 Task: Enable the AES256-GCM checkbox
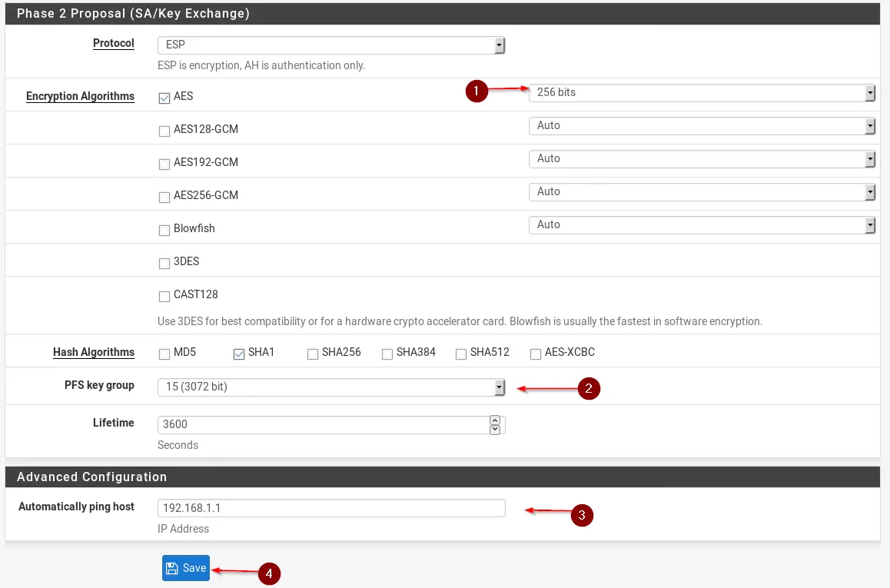click(164, 197)
